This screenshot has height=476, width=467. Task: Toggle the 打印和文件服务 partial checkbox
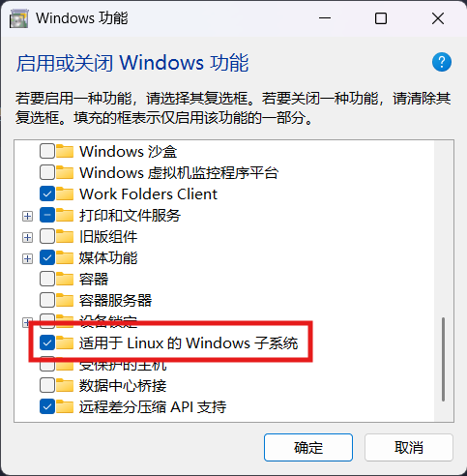pos(47,215)
